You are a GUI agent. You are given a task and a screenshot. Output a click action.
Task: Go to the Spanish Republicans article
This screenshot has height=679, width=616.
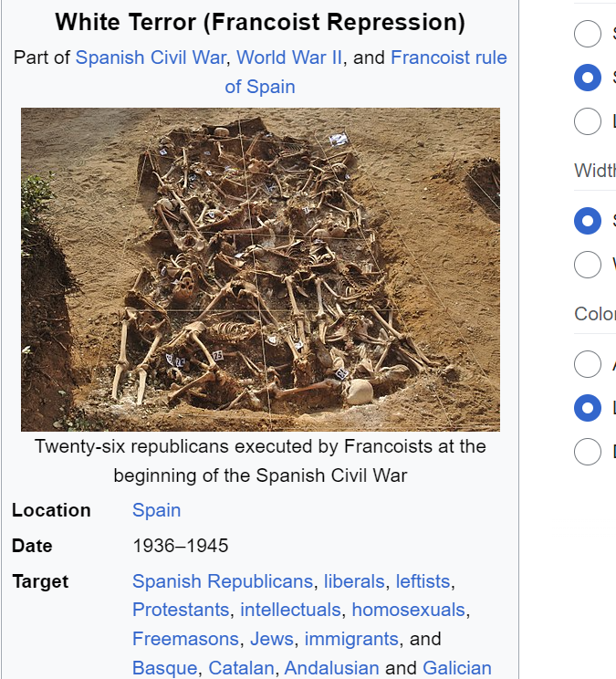coord(222,581)
